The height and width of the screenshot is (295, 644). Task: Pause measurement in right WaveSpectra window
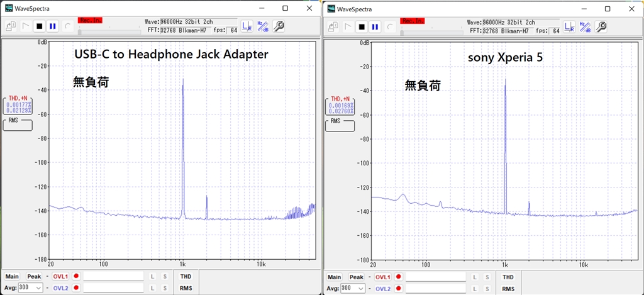(x=375, y=26)
